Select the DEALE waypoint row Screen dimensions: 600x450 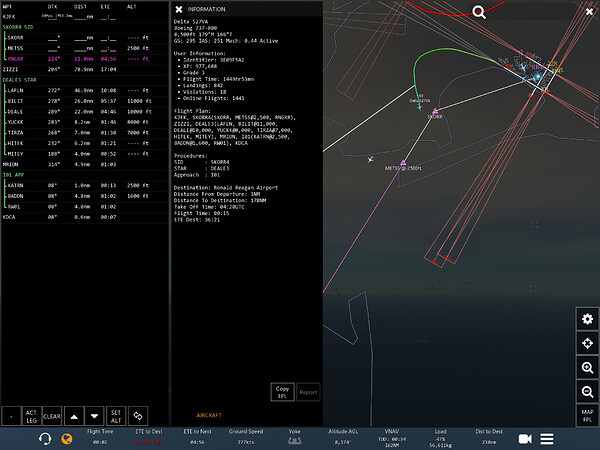pos(84,111)
